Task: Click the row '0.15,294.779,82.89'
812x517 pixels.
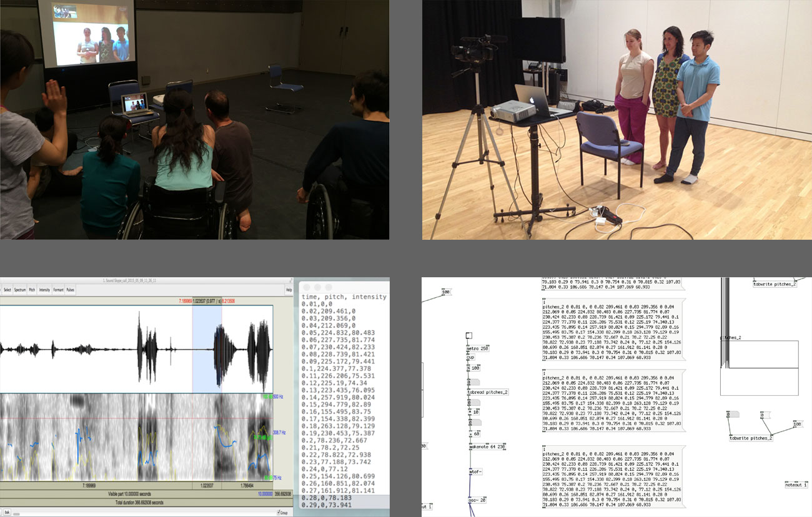Action: click(336, 406)
